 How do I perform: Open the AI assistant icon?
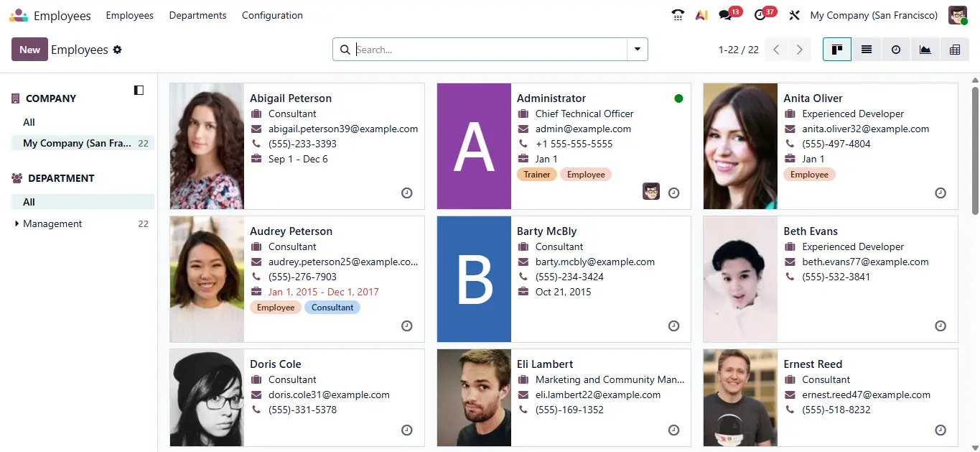click(x=701, y=15)
